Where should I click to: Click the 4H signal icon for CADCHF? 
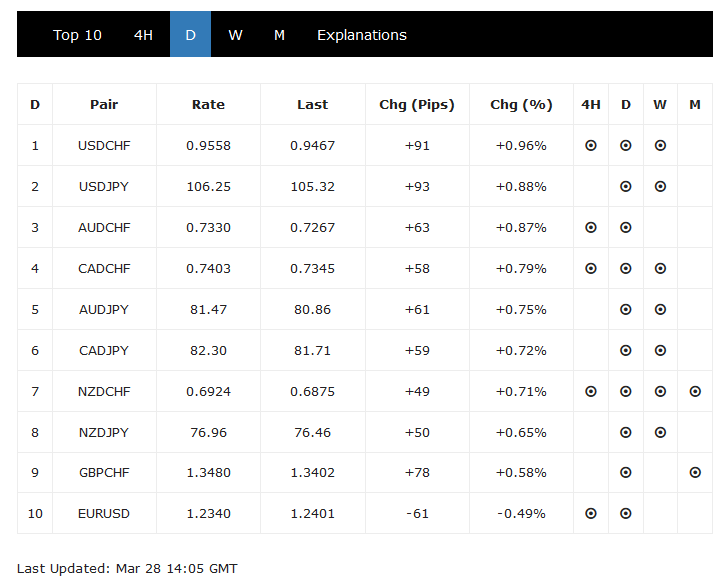[x=591, y=268]
